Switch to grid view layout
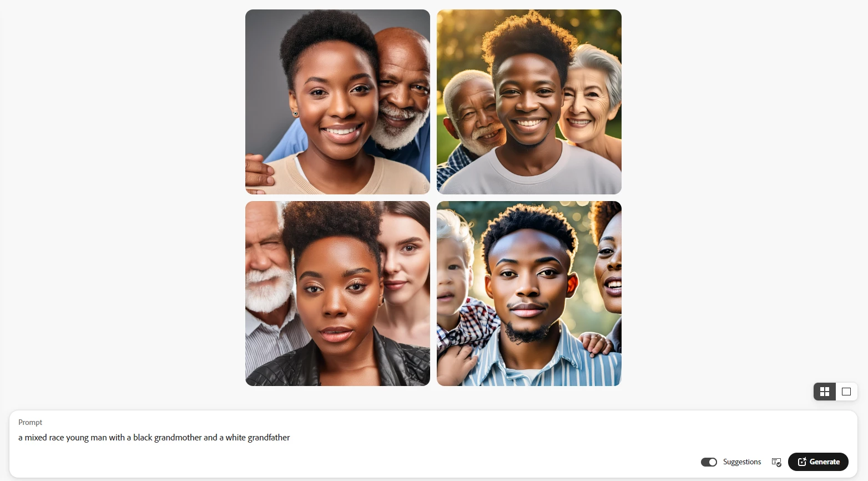Screen dimensions: 868x481 (825, 392)
